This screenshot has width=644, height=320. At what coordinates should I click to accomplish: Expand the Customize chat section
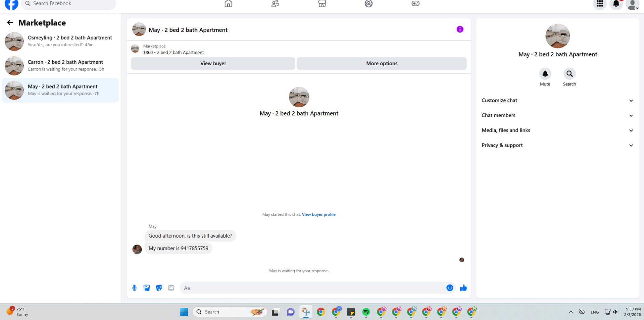coord(558,100)
